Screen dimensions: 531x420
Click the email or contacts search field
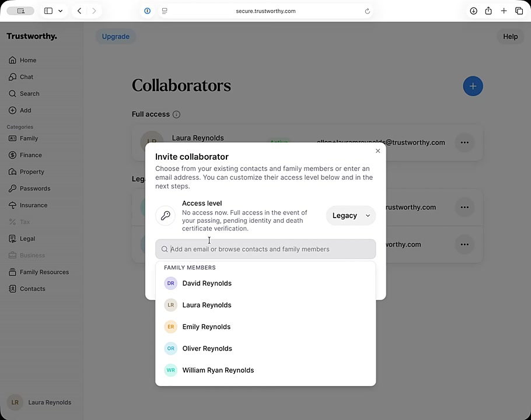click(265, 249)
